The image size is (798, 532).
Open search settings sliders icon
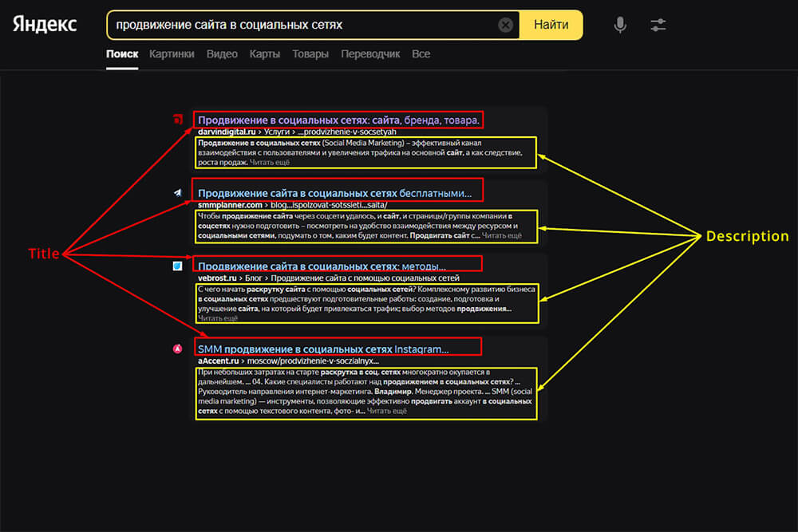[x=658, y=25]
